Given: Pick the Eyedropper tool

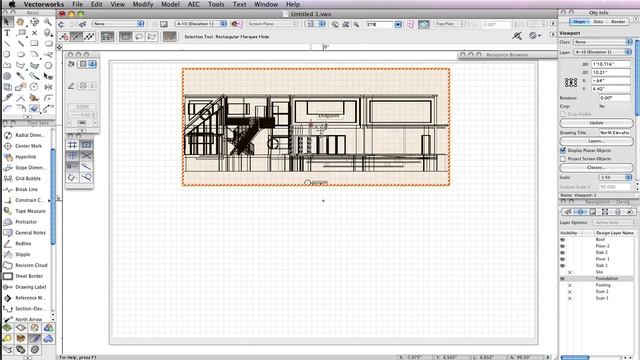Looking at the screenshot, I should 21,76.
